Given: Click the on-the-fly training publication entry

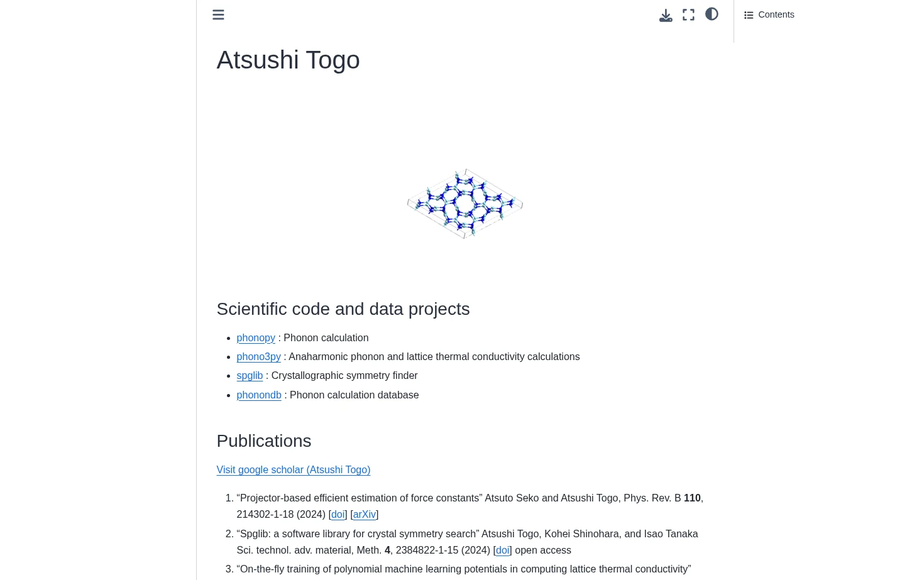Looking at the screenshot, I should click(x=464, y=569).
